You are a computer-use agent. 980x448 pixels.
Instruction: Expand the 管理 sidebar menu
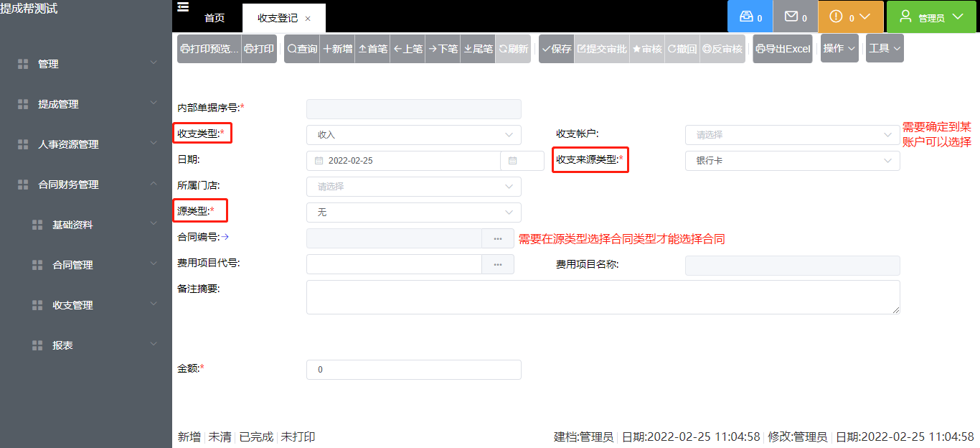86,64
